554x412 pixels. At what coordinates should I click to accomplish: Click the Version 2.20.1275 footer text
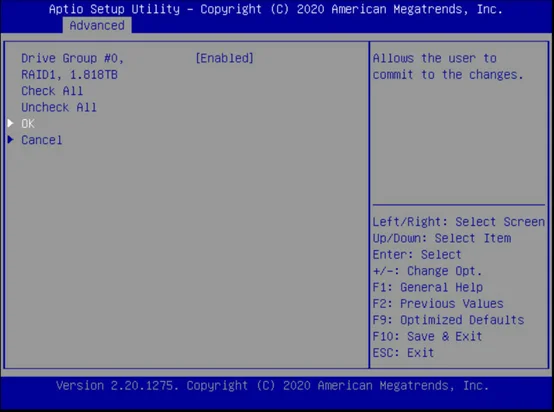coord(272,385)
